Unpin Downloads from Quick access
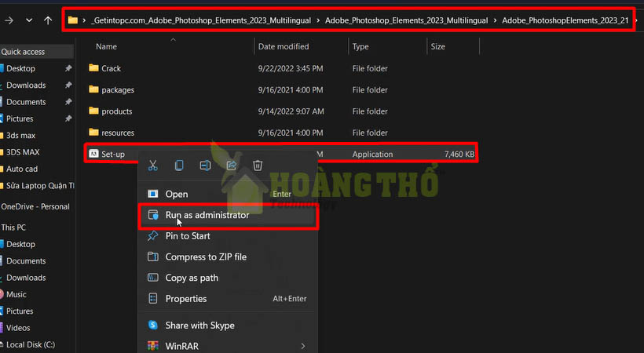Image resolution: width=644 pixels, height=353 pixels. point(68,85)
